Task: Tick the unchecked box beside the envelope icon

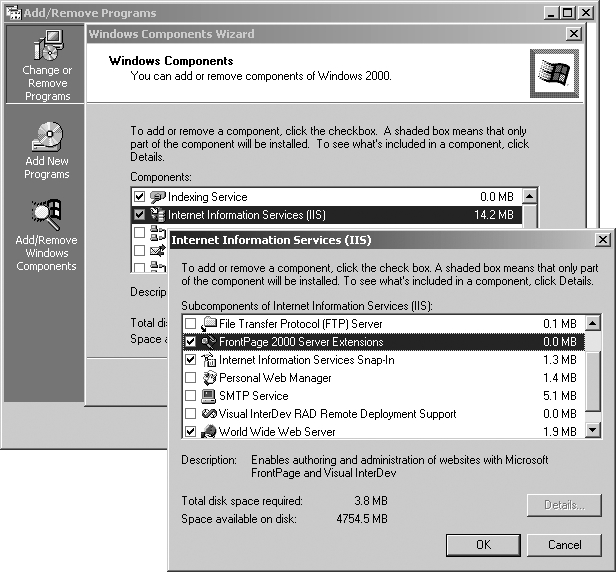Action: 139,250
